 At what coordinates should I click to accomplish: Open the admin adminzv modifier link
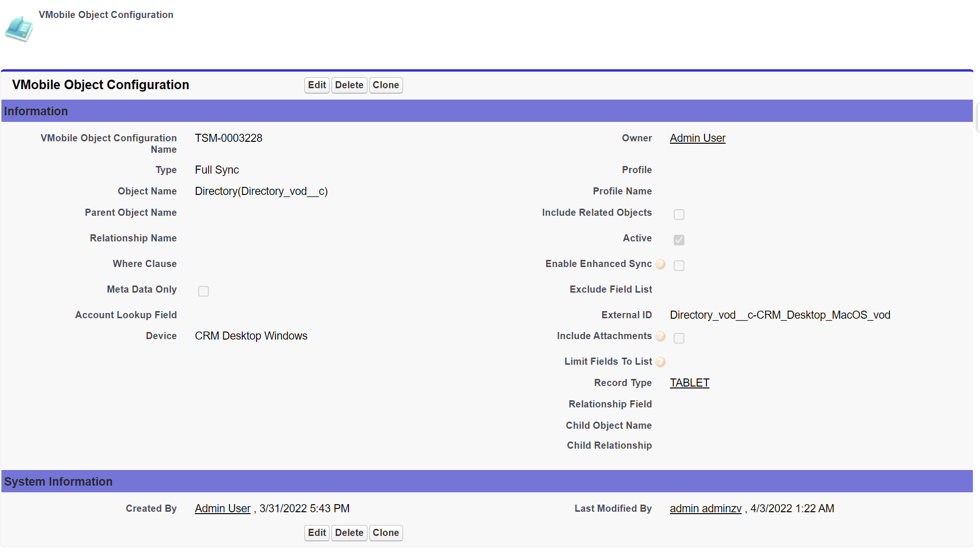click(x=705, y=508)
